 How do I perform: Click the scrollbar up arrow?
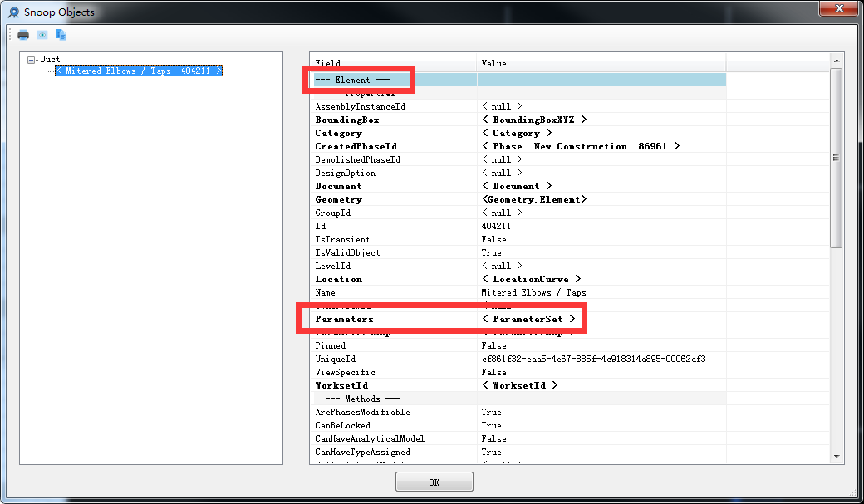coord(837,61)
